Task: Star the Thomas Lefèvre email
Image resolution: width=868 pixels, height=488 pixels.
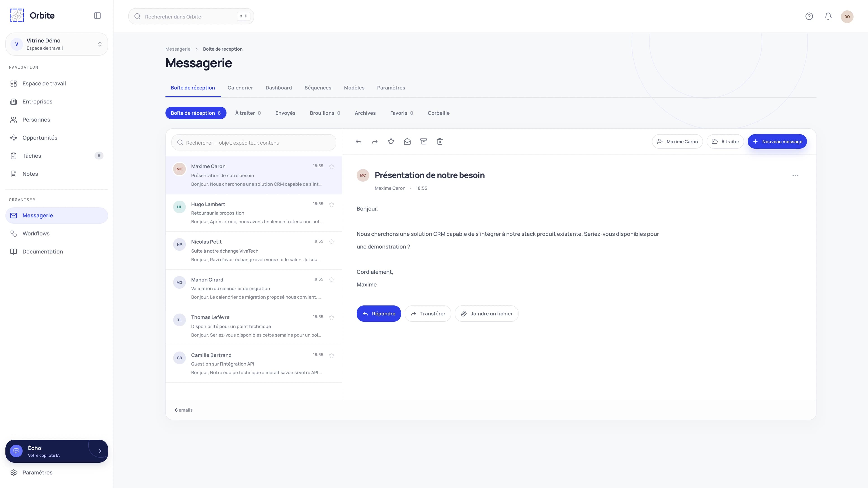Action: pos(332,317)
